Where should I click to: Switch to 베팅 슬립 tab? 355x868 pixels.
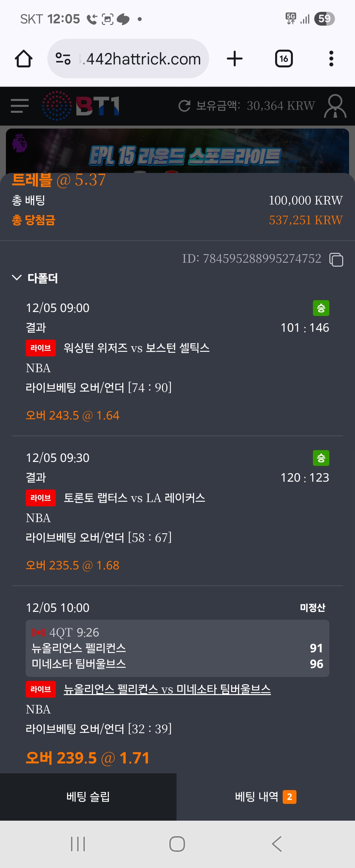click(x=88, y=797)
